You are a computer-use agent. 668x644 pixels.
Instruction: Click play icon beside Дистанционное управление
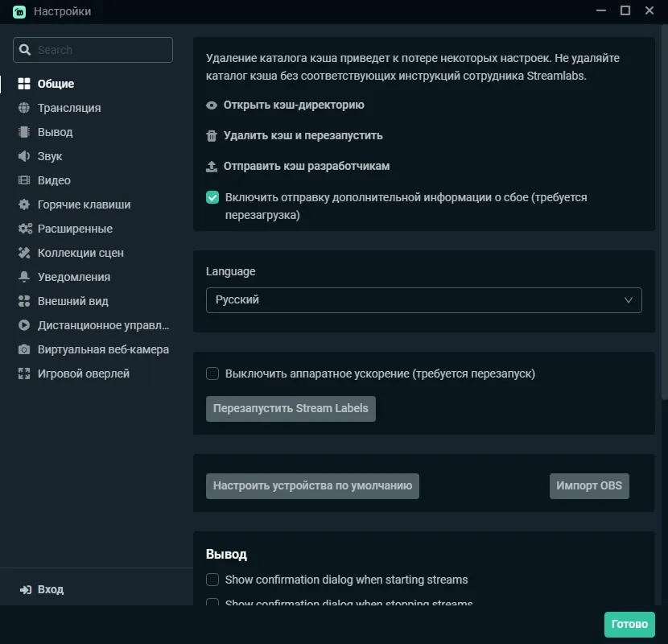tap(24, 325)
